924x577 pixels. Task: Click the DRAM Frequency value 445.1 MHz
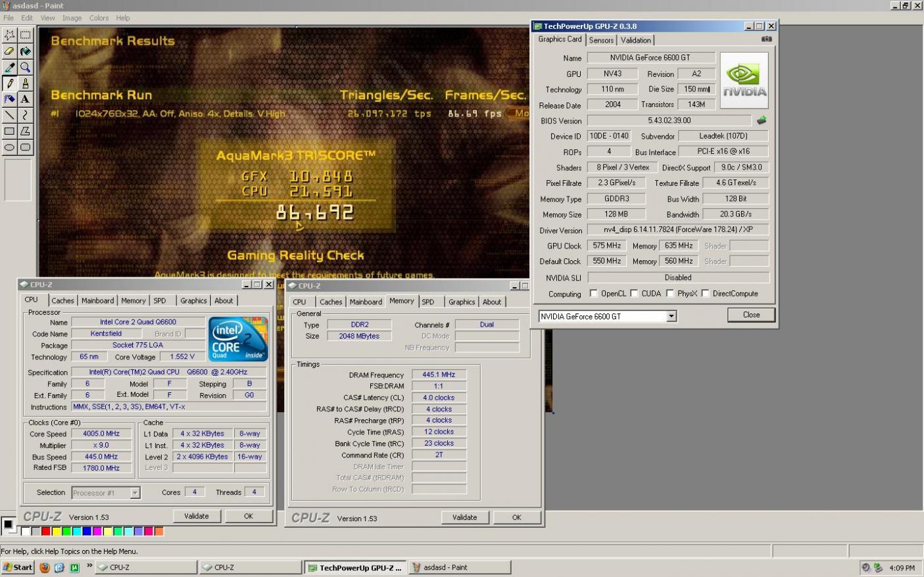coord(439,375)
